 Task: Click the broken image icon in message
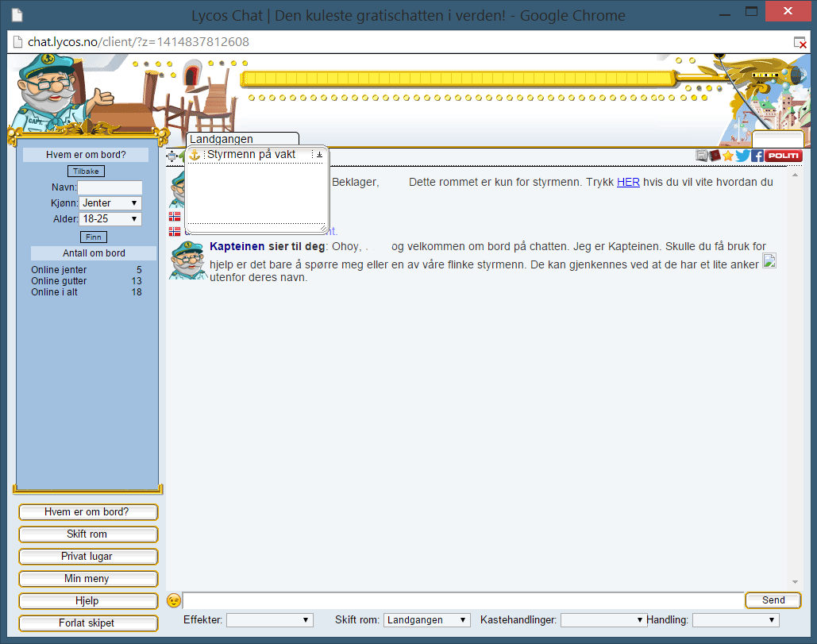[x=769, y=260]
